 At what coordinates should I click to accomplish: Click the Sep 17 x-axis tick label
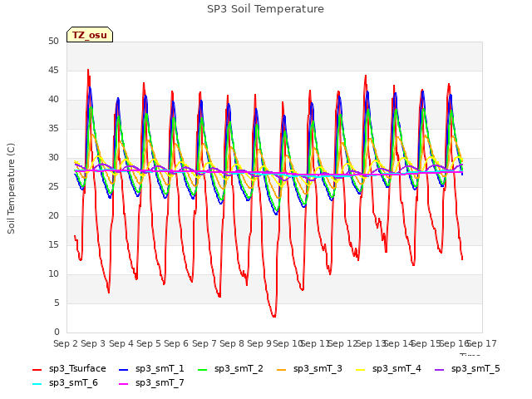point(482,343)
